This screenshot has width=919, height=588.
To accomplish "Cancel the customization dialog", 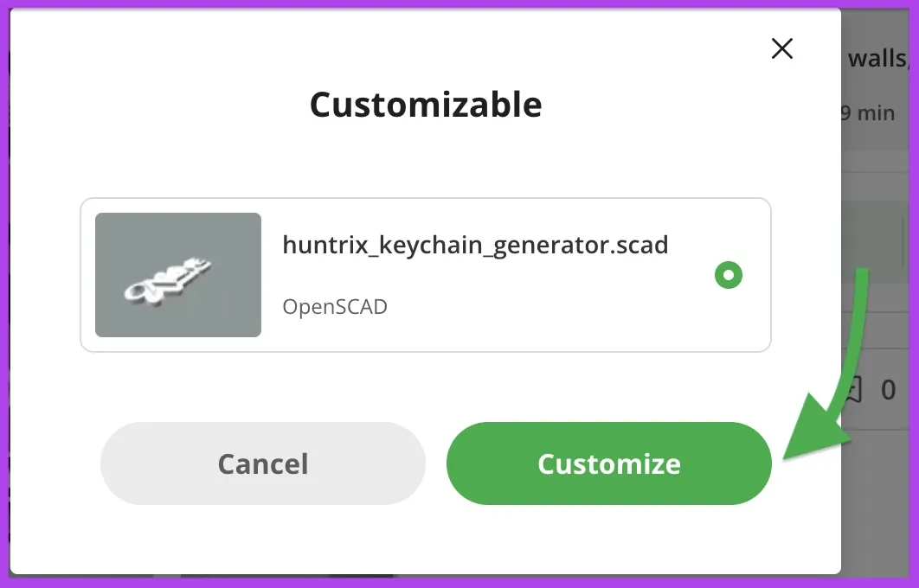I will 262,463.
